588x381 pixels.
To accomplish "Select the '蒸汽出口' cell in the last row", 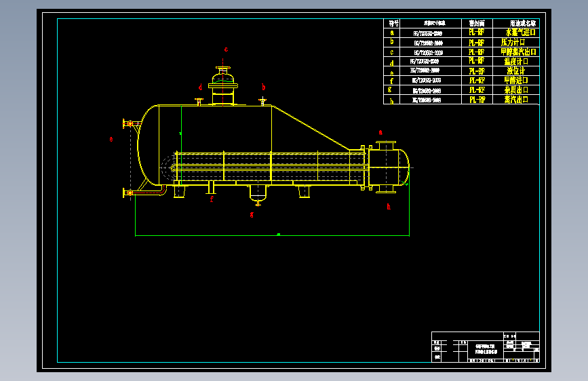I will pos(516,100).
